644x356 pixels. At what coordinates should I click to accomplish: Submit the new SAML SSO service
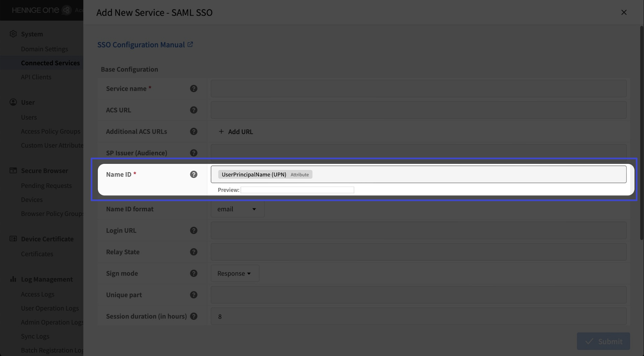(x=603, y=342)
